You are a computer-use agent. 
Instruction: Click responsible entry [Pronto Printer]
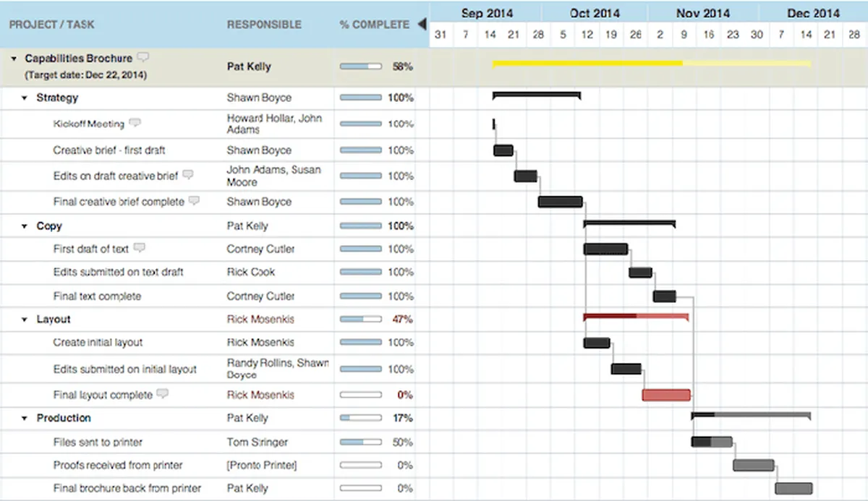click(262, 466)
